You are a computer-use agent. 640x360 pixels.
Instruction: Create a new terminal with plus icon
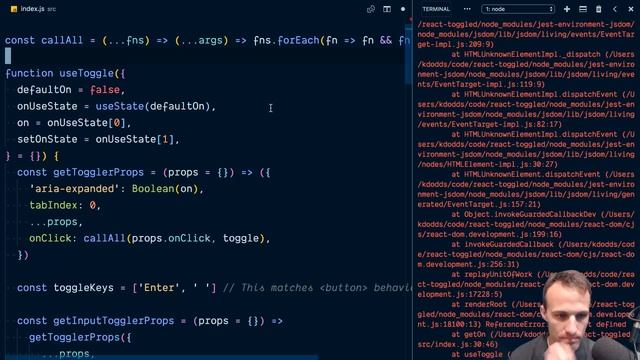[567, 9]
